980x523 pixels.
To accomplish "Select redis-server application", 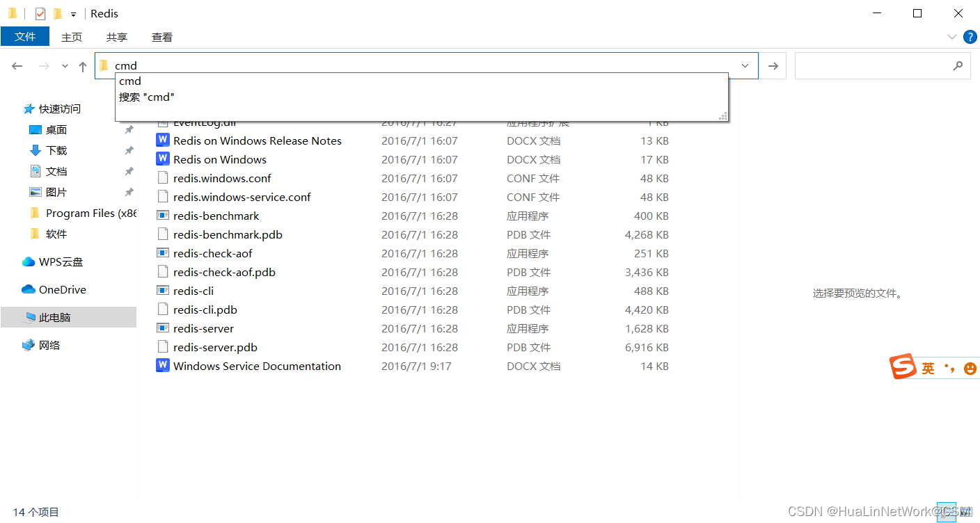I will pyautogui.click(x=203, y=328).
